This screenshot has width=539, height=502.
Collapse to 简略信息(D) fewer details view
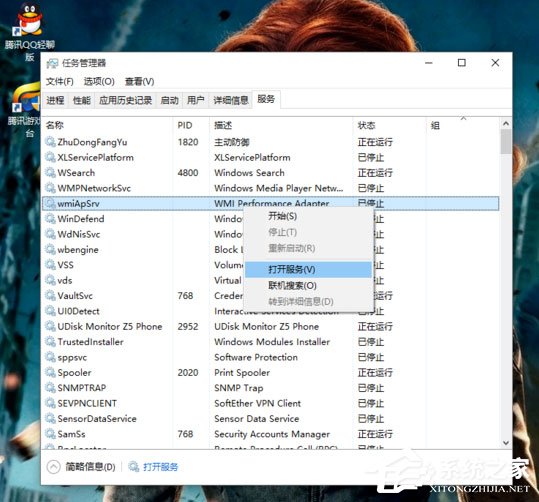tap(81, 467)
